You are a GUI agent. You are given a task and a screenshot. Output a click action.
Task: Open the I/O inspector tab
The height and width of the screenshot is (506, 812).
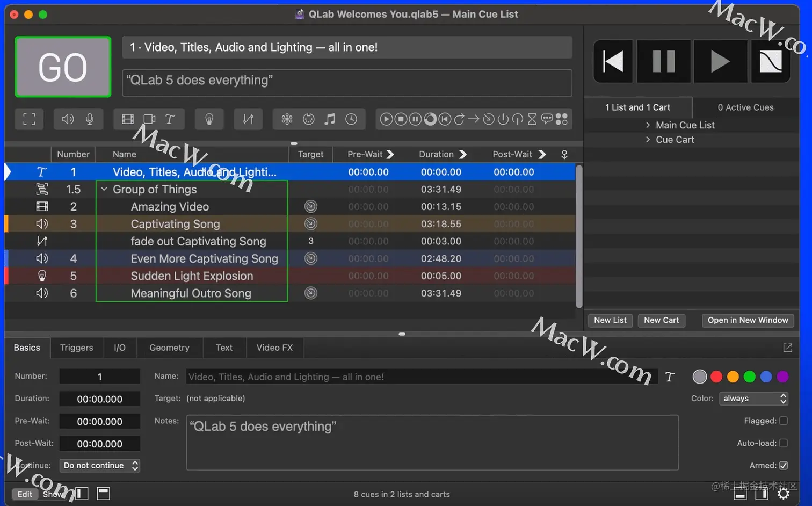click(120, 348)
